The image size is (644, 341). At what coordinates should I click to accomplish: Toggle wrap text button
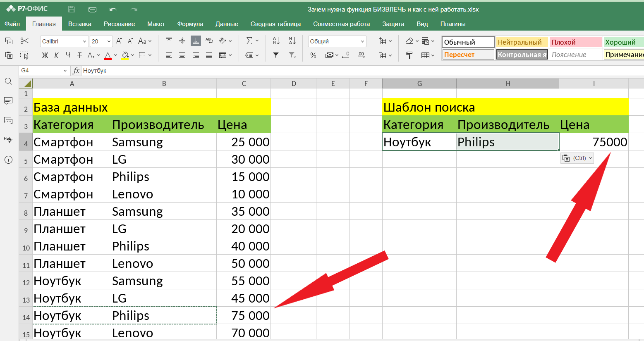209,41
